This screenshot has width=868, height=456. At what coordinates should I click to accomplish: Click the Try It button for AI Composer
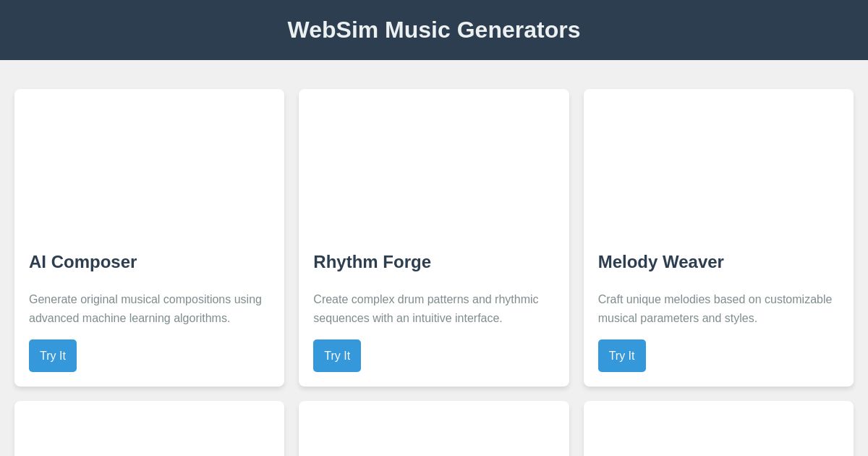point(52,355)
